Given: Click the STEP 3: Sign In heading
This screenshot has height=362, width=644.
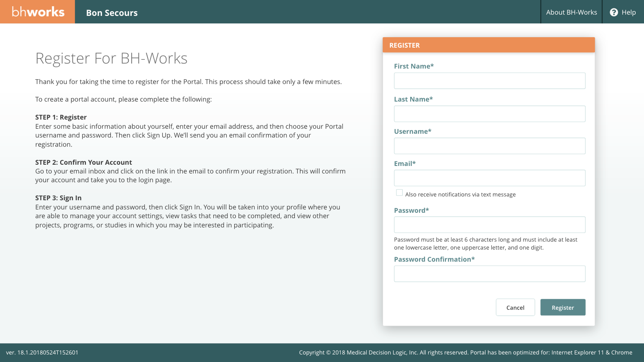Looking at the screenshot, I should pos(59,198).
